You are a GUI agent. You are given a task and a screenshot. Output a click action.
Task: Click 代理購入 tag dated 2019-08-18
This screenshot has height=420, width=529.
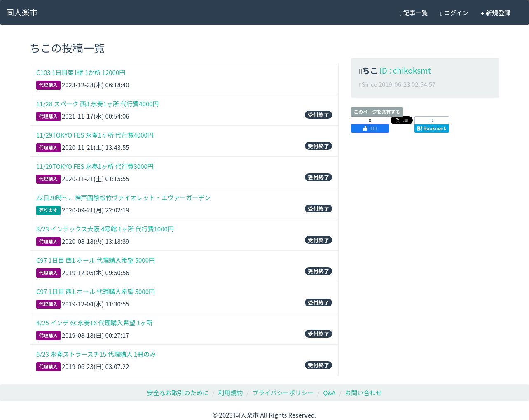click(x=48, y=336)
